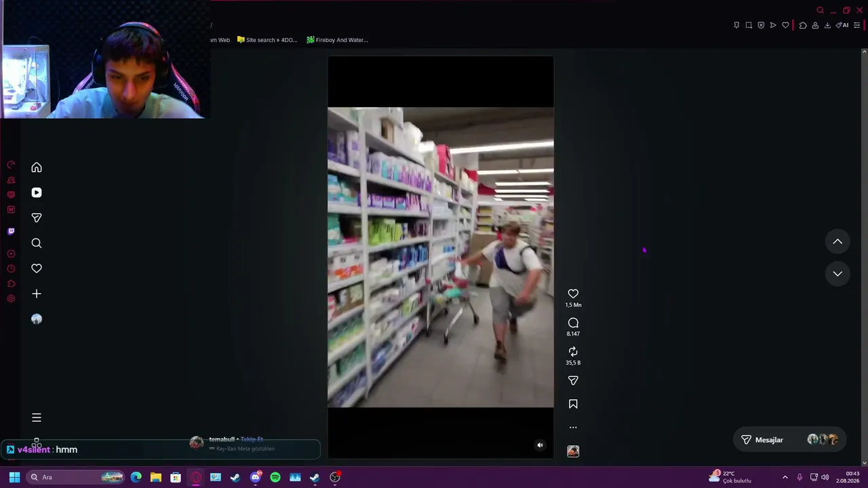868x488 pixels.
Task: Open GX Control in the browser sidebar
Action: [x=11, y=165]
